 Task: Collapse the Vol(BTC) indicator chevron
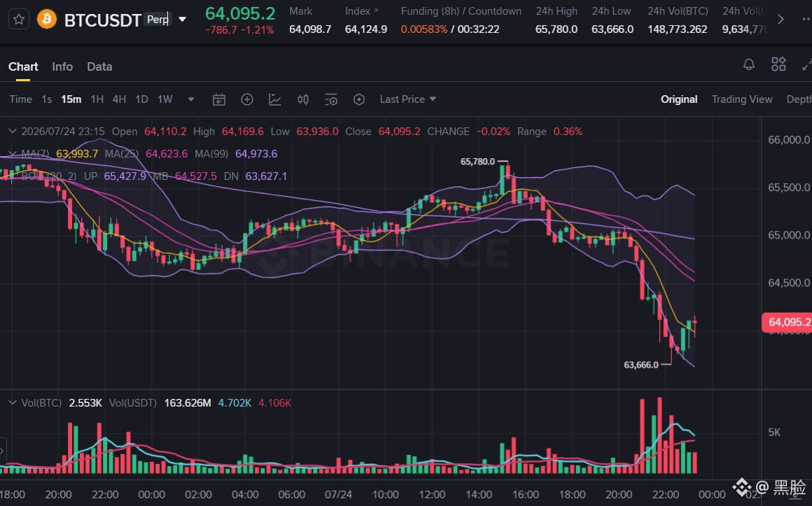pos(13,403)
